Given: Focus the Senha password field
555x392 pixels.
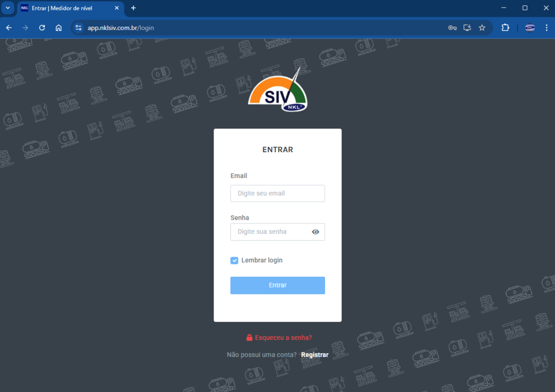Looking at the screenshot, I should (x=277, y=232).
